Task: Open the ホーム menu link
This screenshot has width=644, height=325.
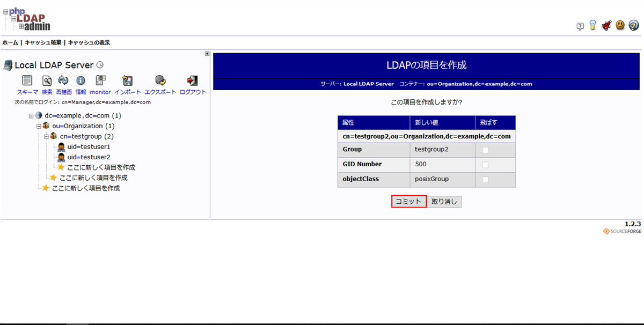Action: [x=10, y=42]
